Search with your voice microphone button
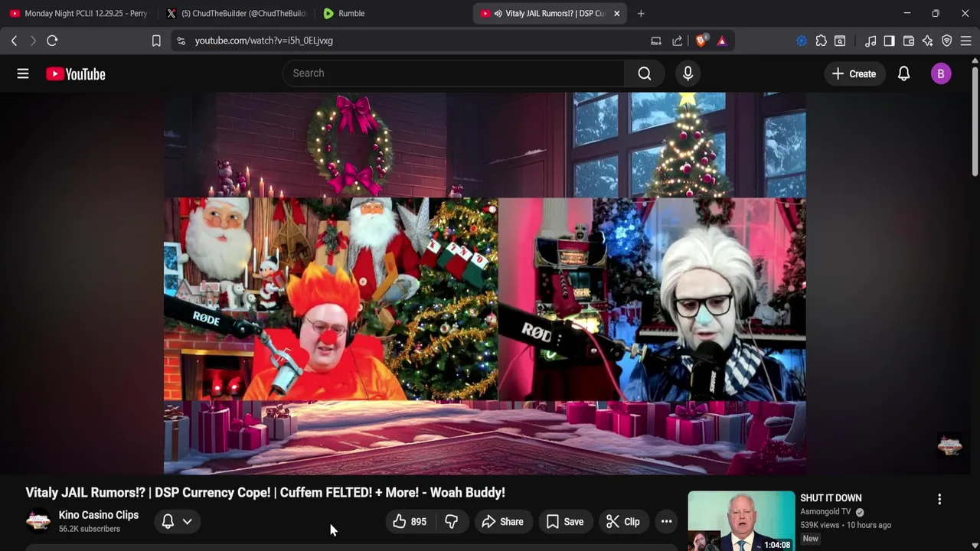Viewport: 980px width, 551px height. coord(688,73)
